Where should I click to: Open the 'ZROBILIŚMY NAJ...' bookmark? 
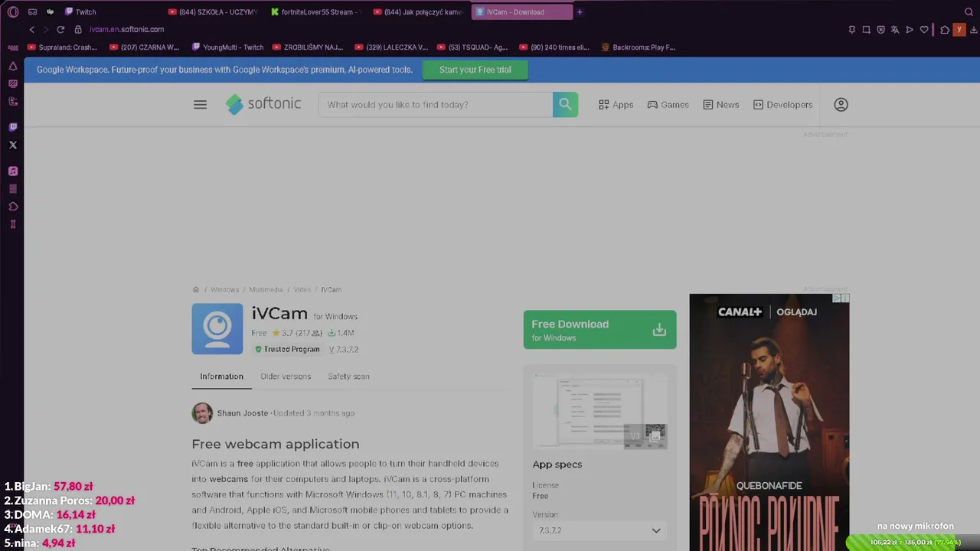(x=308, y=47)
